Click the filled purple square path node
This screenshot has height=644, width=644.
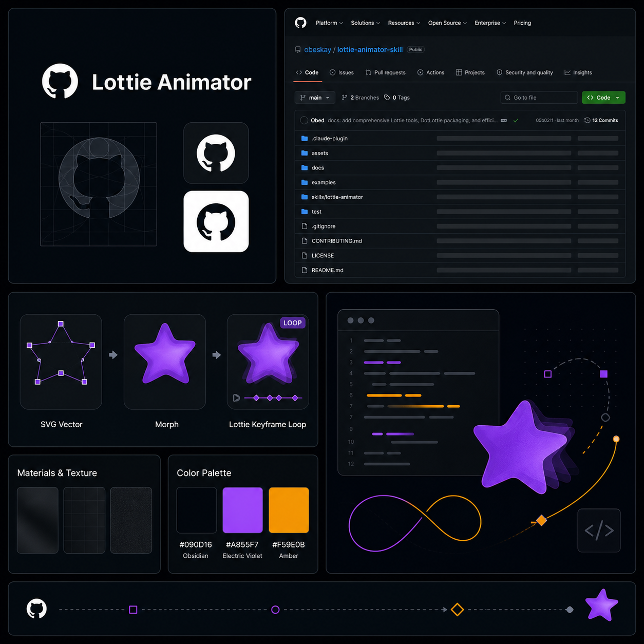point(604,374)
